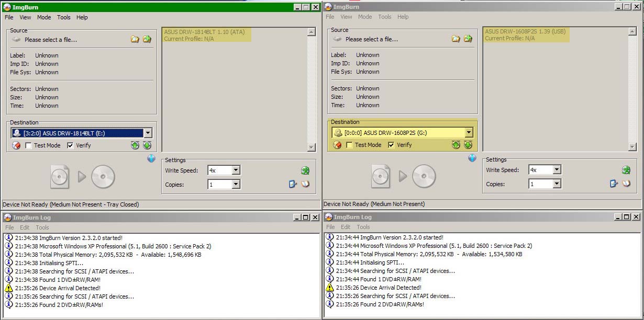Load the DRW-1814BLT tray with the green down arrow

click(x=147, y=145)
